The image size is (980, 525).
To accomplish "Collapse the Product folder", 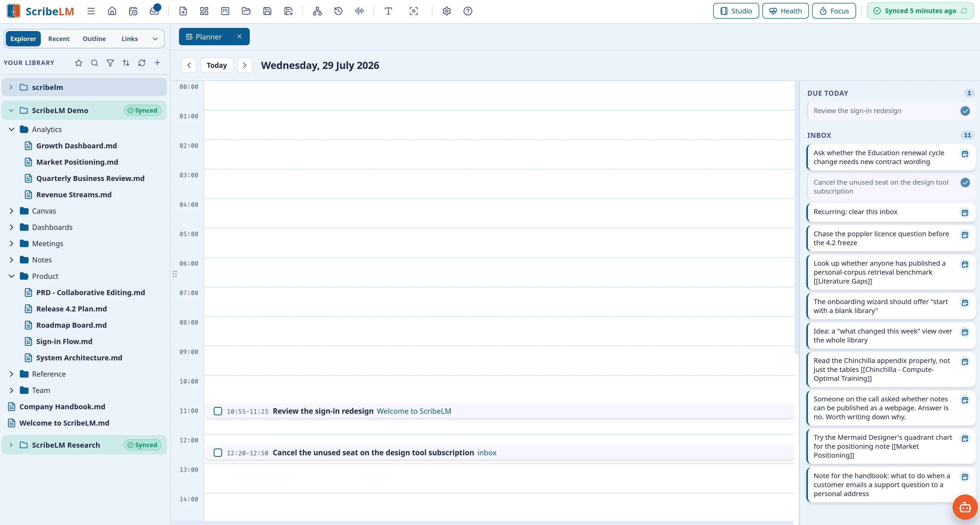I will coord(11,276).
